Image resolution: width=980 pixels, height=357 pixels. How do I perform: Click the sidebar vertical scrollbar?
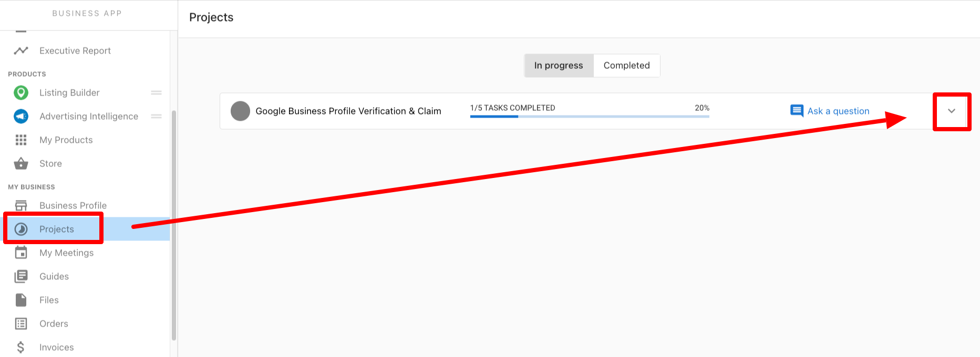pos(173,226)
